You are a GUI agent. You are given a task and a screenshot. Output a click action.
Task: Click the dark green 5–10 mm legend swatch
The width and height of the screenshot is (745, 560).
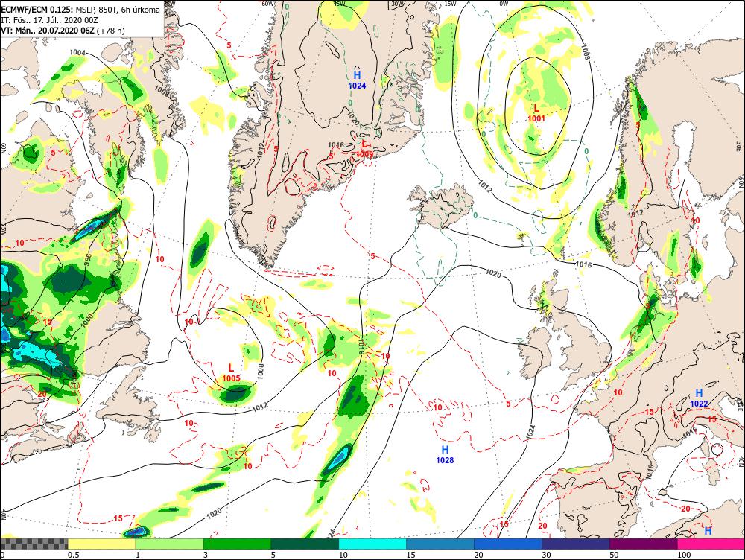tap(305, 544)
